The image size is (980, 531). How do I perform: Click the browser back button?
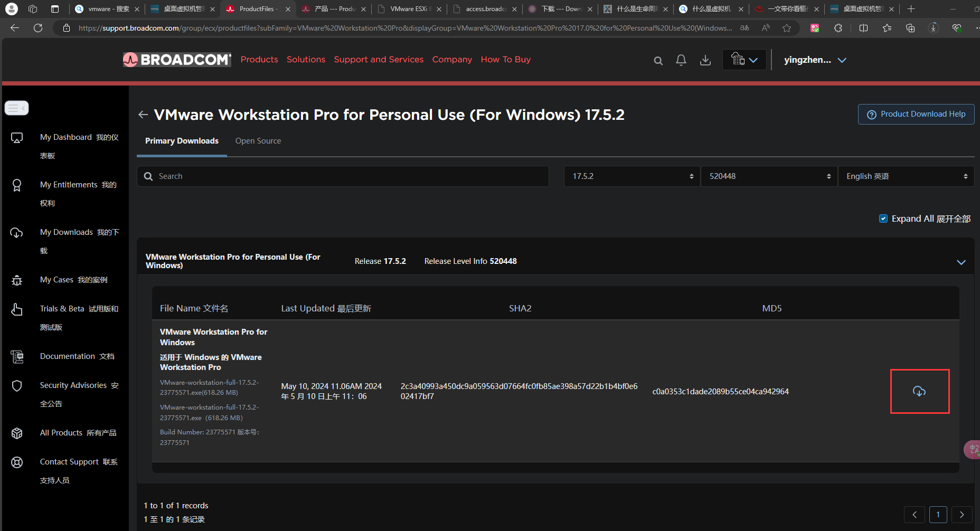[x=15, y=28]
